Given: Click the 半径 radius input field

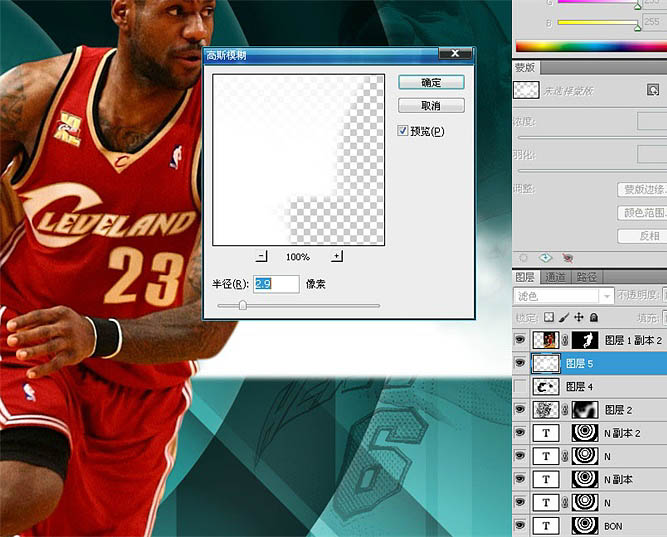Looking at the screenshot, I should [x=276, y=284].
